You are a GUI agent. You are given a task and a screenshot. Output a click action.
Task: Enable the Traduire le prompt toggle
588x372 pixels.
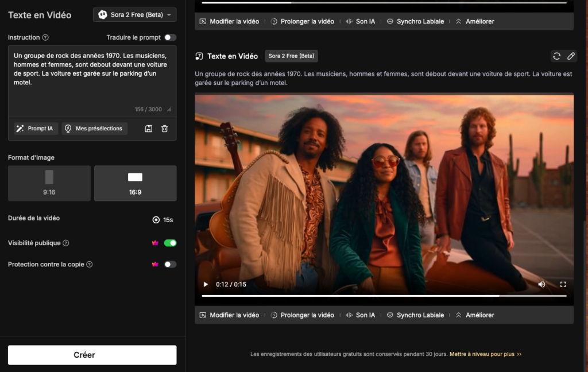tap(170, 37)
